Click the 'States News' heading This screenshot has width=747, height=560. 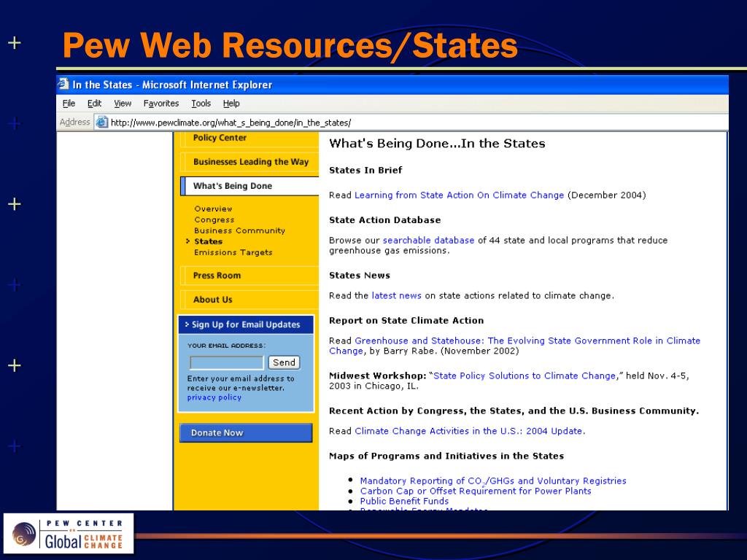click(x=360, y=275)
